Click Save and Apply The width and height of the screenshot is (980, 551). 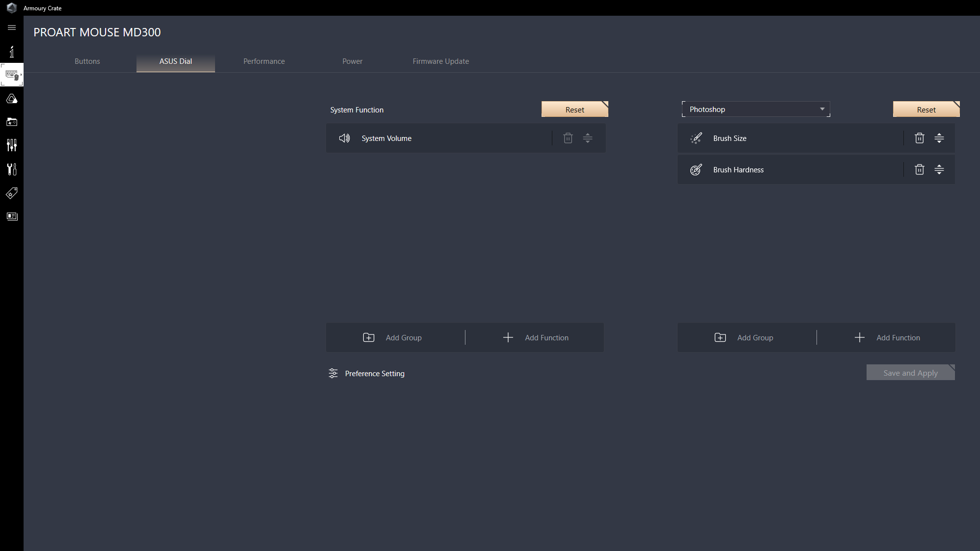(x=910, y=372)
